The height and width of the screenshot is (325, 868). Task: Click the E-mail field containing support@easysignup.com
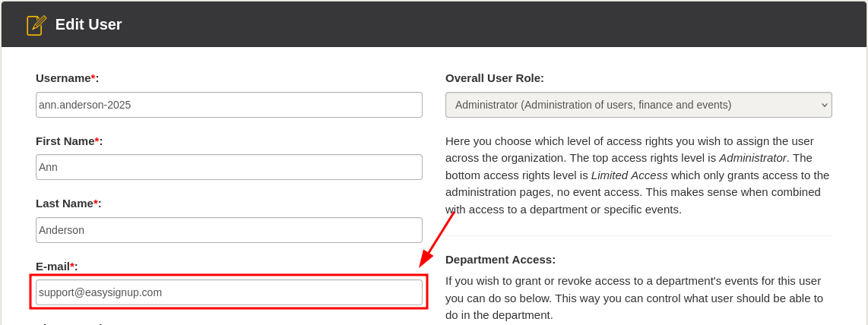229,292
